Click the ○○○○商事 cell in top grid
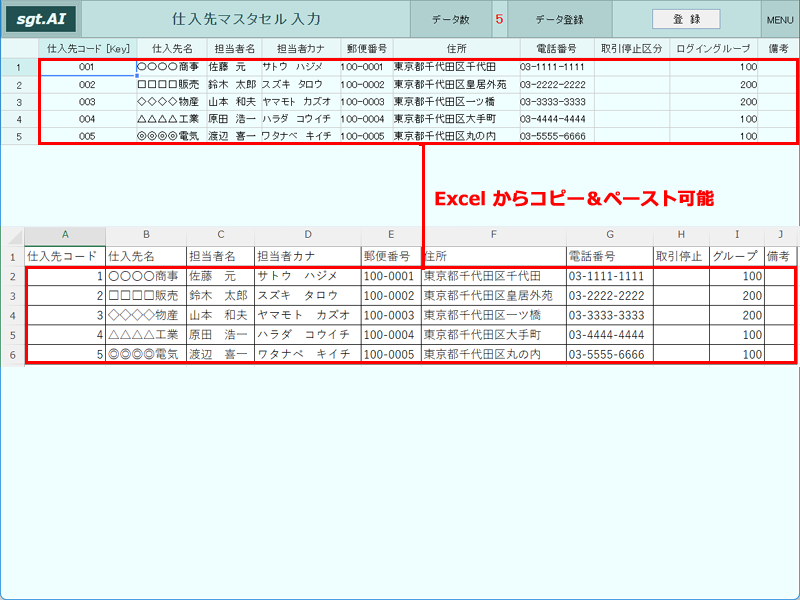 pyautogui.click(x=172, y=67)
